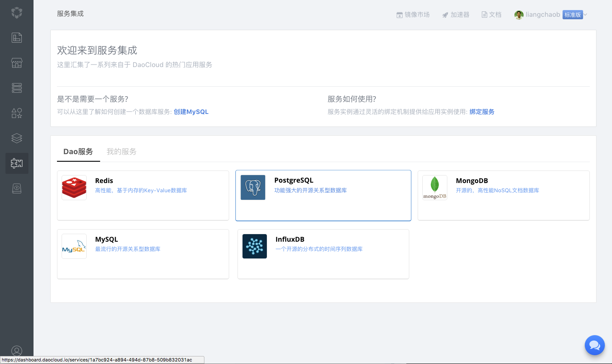Screen dimensions: 612x364
Task: Open the chat support bubble
Action: (595, 345)
